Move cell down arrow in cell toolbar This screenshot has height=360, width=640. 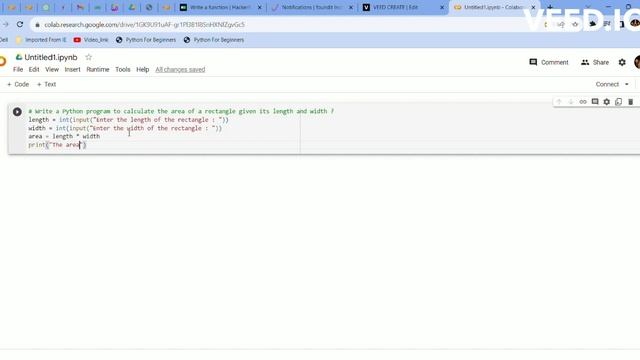tap(571, 102)
